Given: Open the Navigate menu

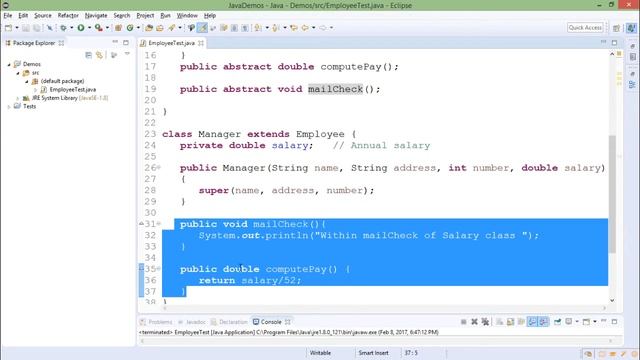Looking at the screenshot, I should pyautogui.click(x=96, y=16).
